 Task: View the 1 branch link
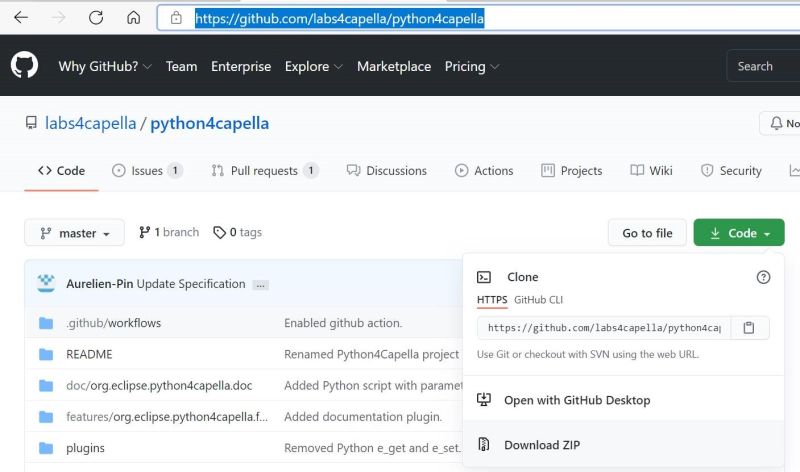[x=169, y=232]
